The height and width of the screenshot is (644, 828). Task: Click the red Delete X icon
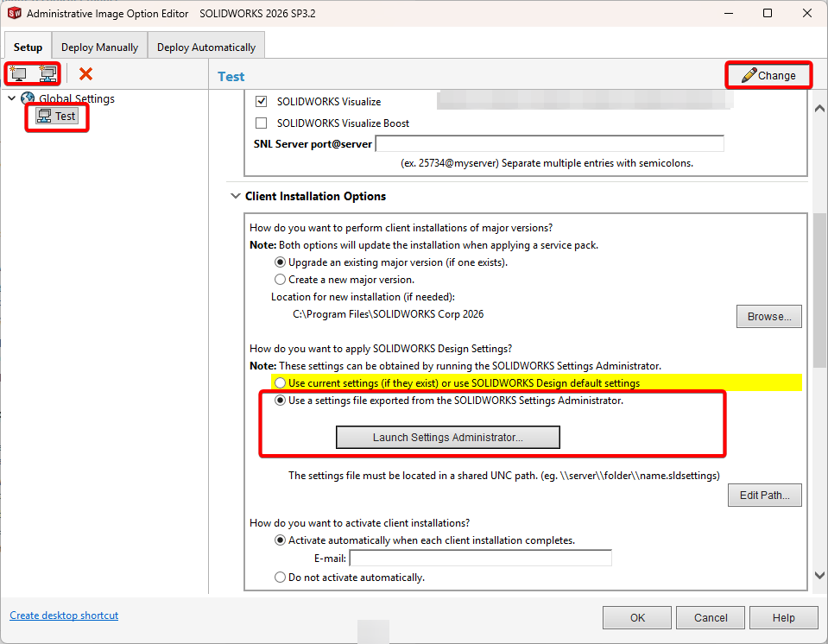[x=85, y=74]
